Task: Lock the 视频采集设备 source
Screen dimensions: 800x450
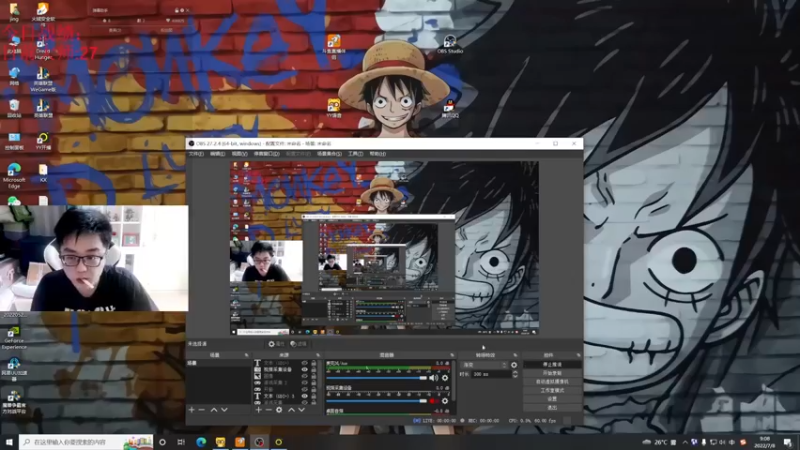Action: point(314,369)
